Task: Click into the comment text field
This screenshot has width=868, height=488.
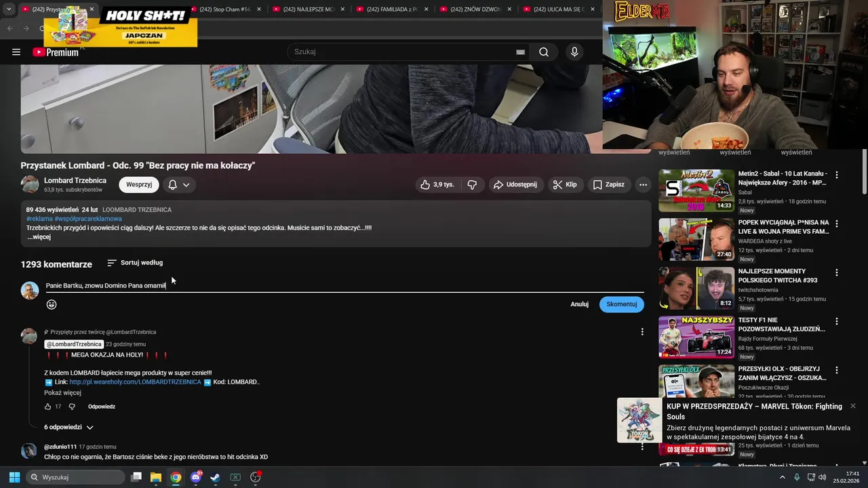Action: click(x=344, y=285)
